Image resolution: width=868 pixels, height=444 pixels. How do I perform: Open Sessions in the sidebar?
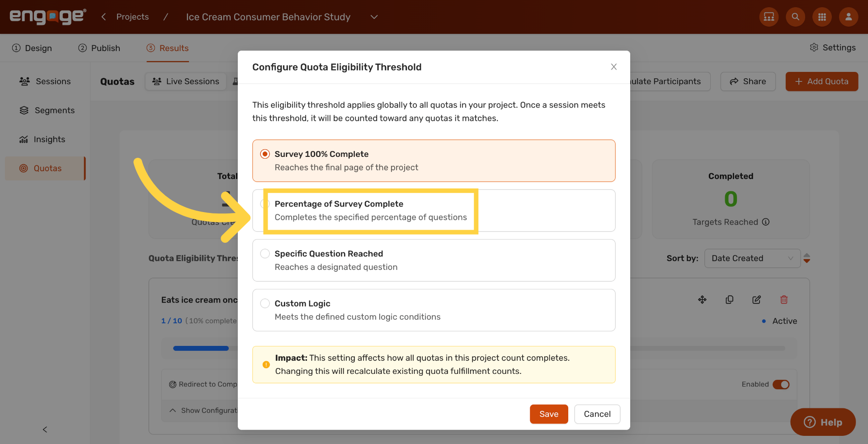45,81
